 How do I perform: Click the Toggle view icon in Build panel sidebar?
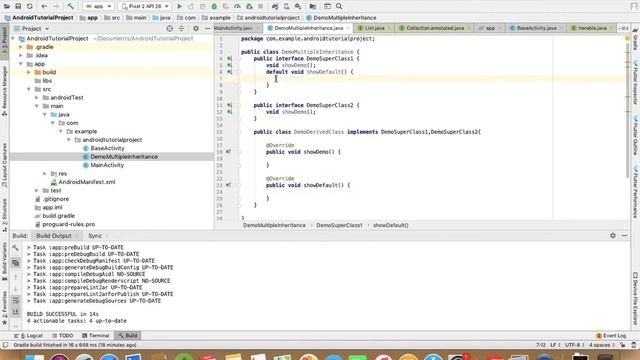tap(16, 263)
